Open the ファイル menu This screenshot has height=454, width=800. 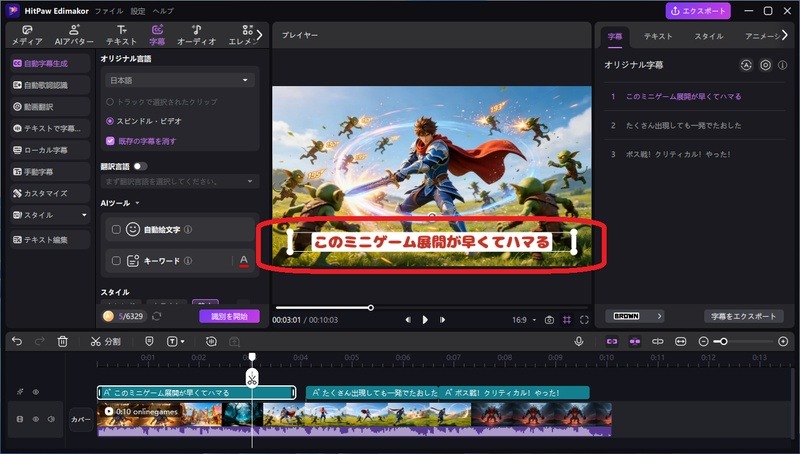click(x=109, y=11)
